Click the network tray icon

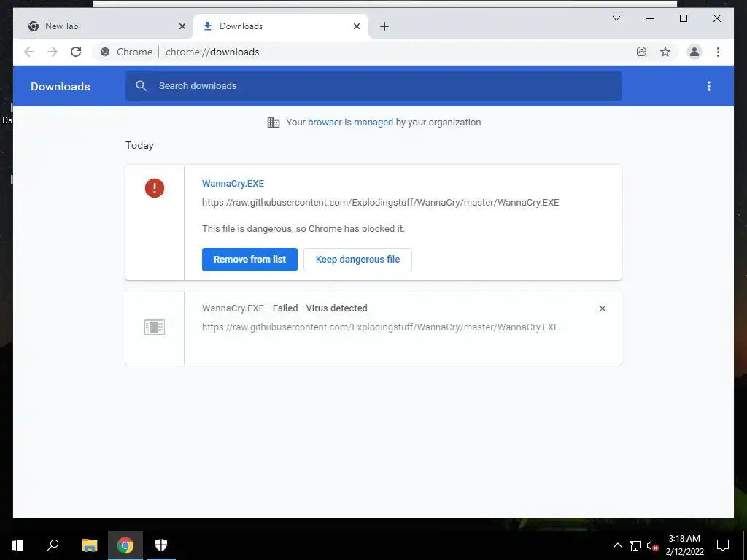635,545
